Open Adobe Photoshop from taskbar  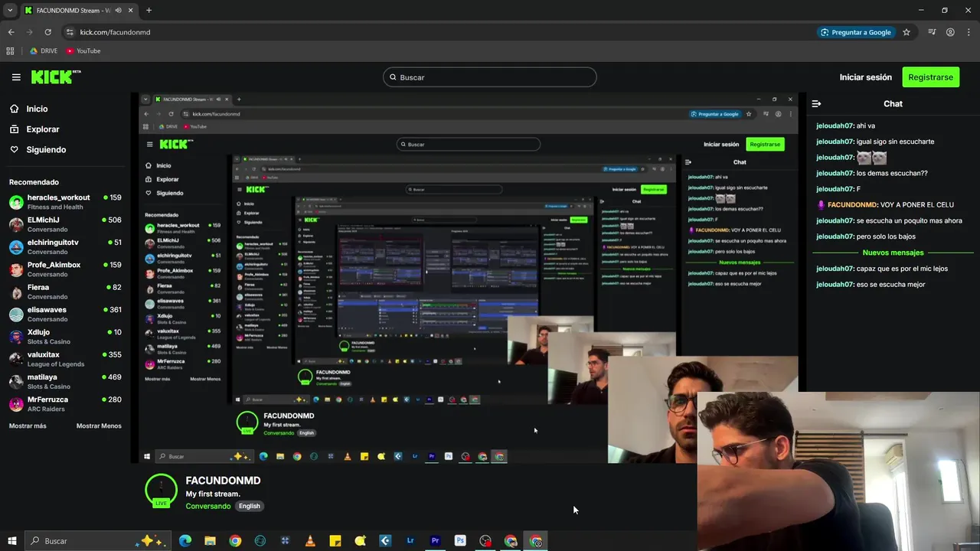[460, 541]
